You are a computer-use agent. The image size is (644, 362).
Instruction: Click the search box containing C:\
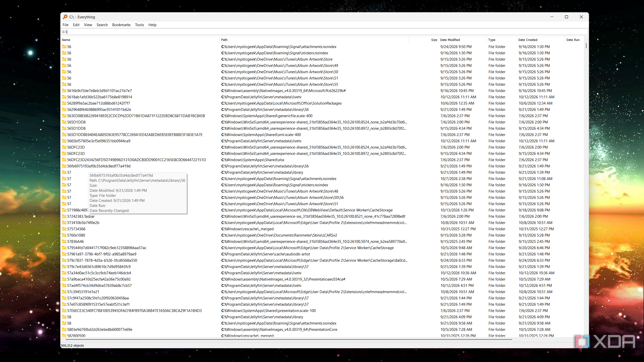click(325, 32)
